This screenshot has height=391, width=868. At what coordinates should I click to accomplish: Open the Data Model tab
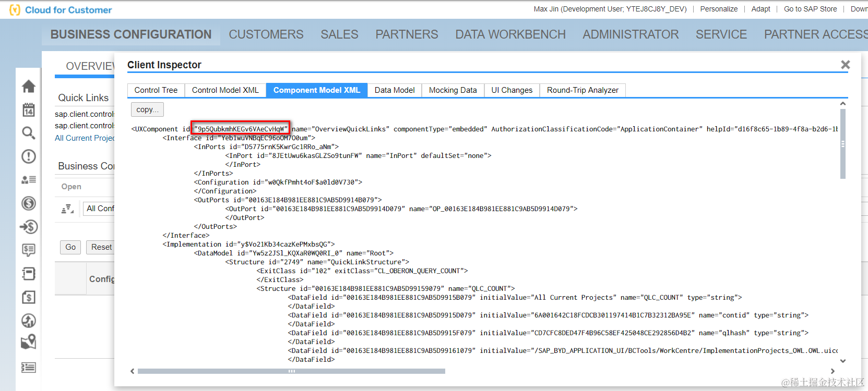[395, 90]
